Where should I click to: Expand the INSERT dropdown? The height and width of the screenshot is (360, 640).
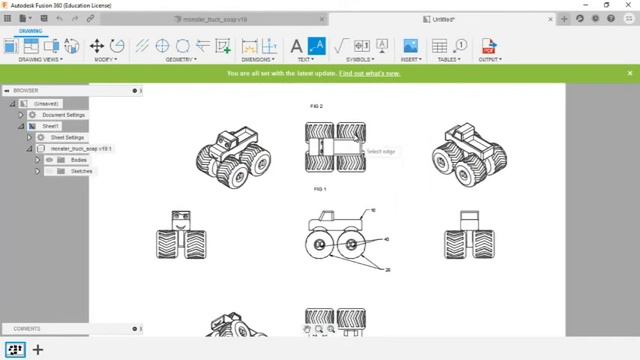pos(411,60)
